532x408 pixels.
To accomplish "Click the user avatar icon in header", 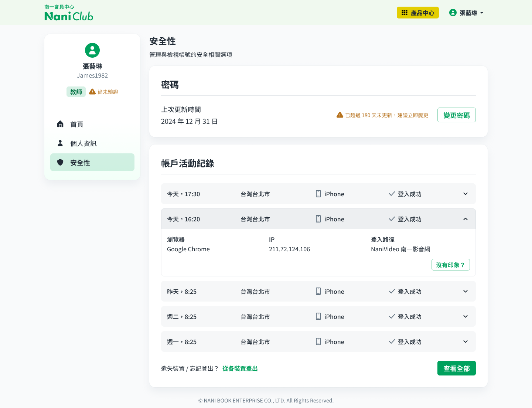I will (x=453, y=13).
